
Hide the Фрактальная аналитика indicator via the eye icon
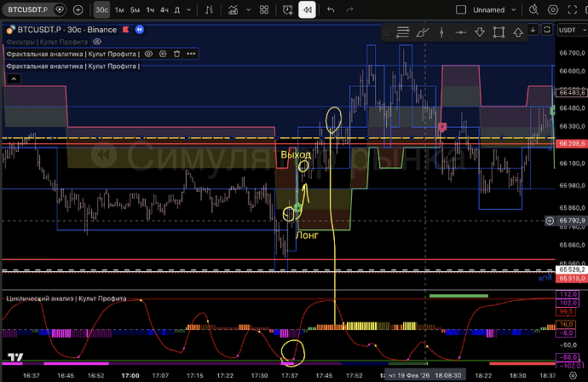[148, 53]
